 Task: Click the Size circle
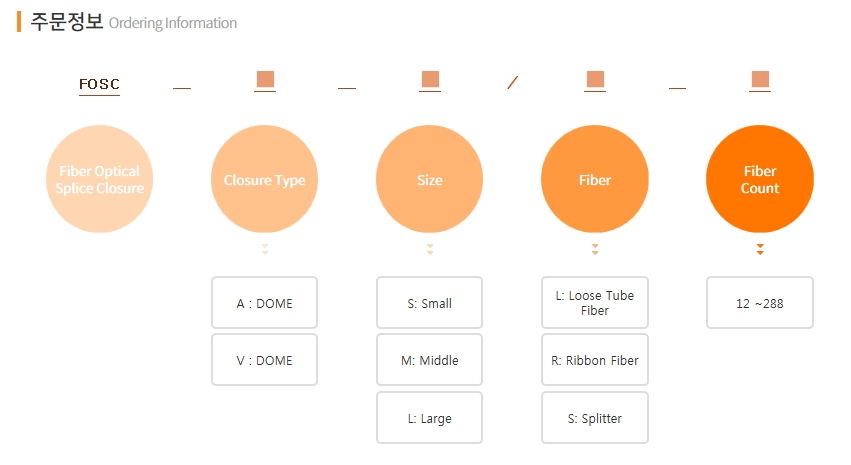(x=430, y=180)
